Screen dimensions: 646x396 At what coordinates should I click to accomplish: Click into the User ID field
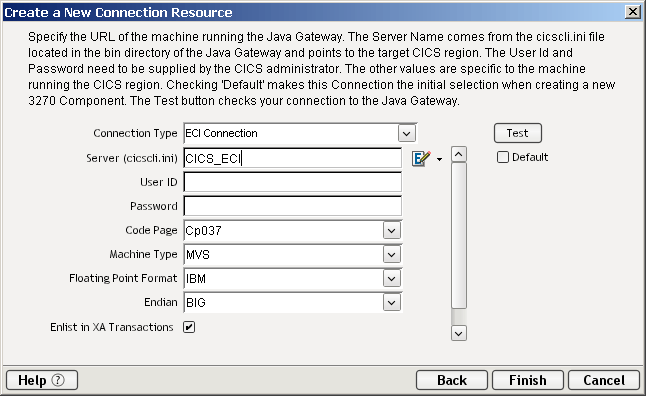293,182
